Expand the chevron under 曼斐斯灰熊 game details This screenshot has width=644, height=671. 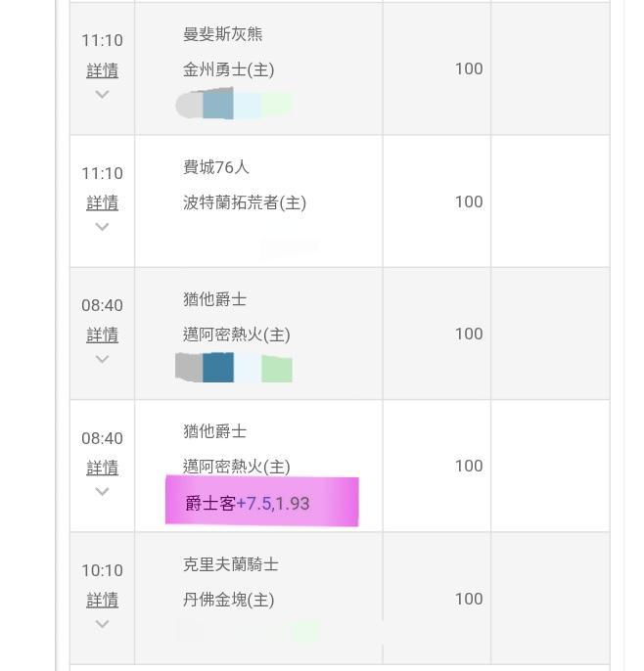coord(102,95)
